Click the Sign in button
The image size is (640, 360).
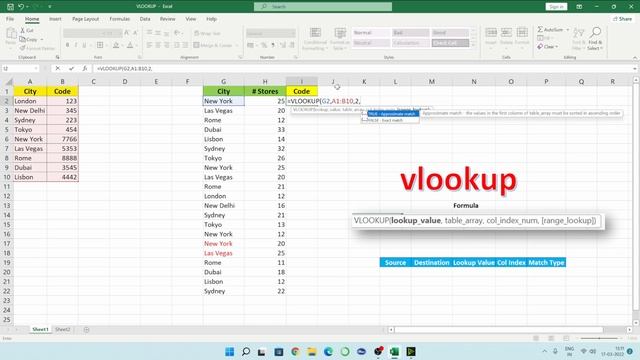(556, 7)
